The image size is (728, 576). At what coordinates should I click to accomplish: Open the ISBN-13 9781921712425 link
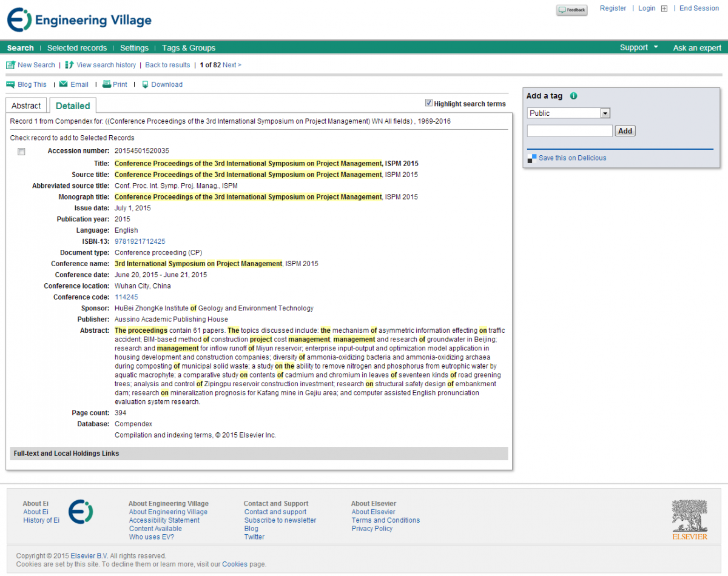point(140,241)
